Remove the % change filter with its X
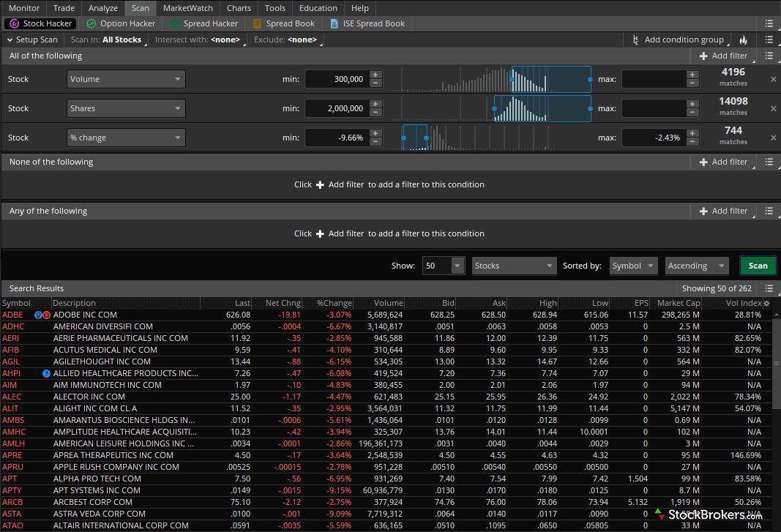Screen dimensions: 781x532 [x=773, y=138]
